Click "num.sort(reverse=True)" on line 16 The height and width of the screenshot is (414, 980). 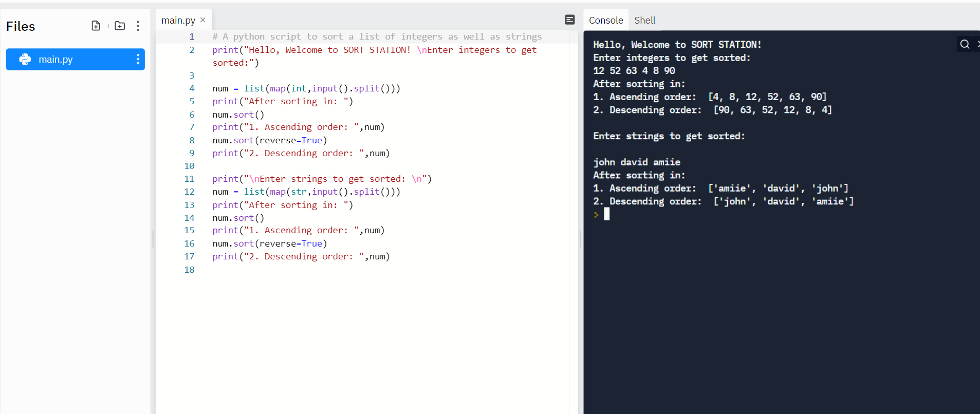[x=270, y=243]
